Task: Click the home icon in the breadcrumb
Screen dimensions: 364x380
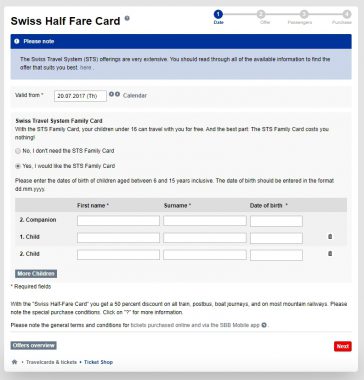Action: [14, 362]
